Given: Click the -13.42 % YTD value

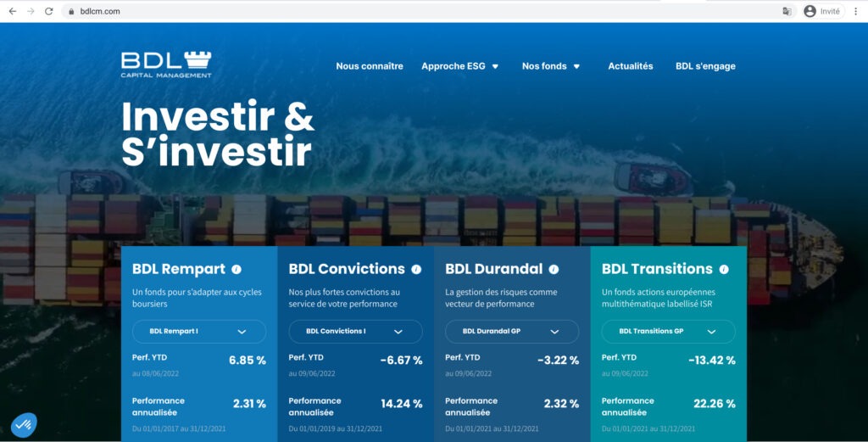Looking at the screenshot, I should [x=712, y=360].
